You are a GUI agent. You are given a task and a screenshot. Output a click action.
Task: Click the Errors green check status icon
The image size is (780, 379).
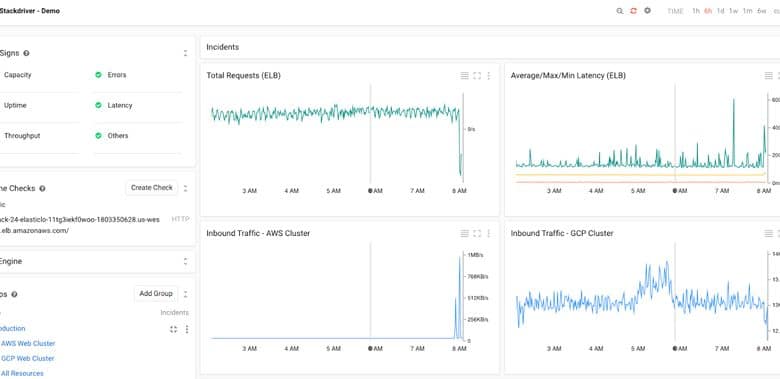click(98, 75)
